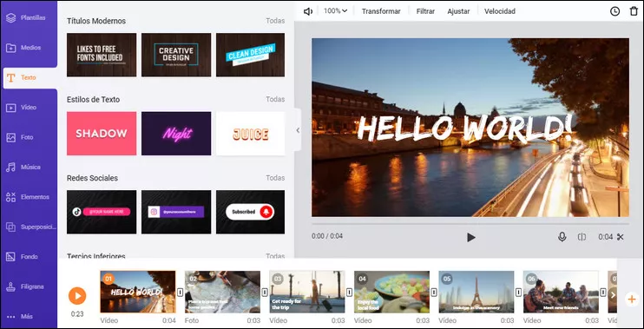The height and width of the screenshot is (329, 644).
Task: Delete clip with trash icon
Action: [x=634, y=11]
